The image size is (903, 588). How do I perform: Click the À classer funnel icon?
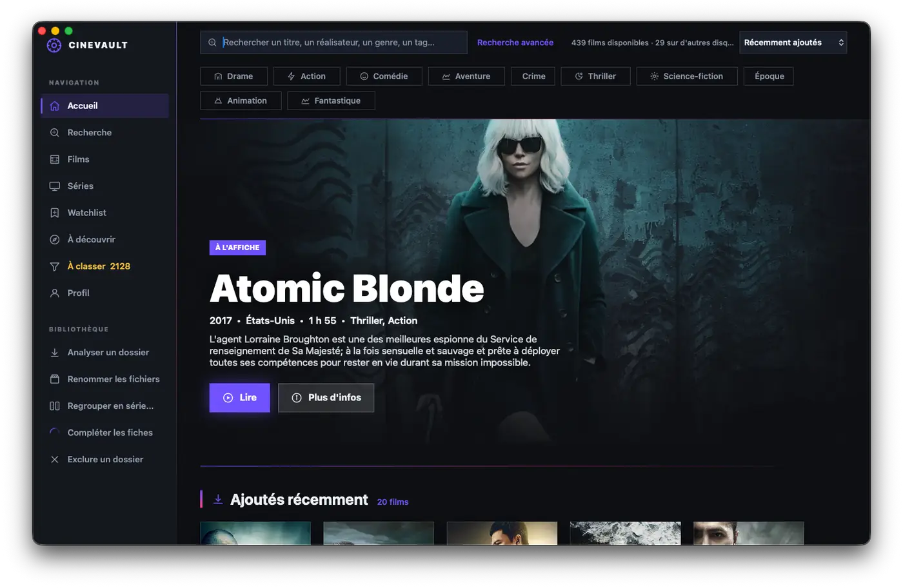pos(55,266)
